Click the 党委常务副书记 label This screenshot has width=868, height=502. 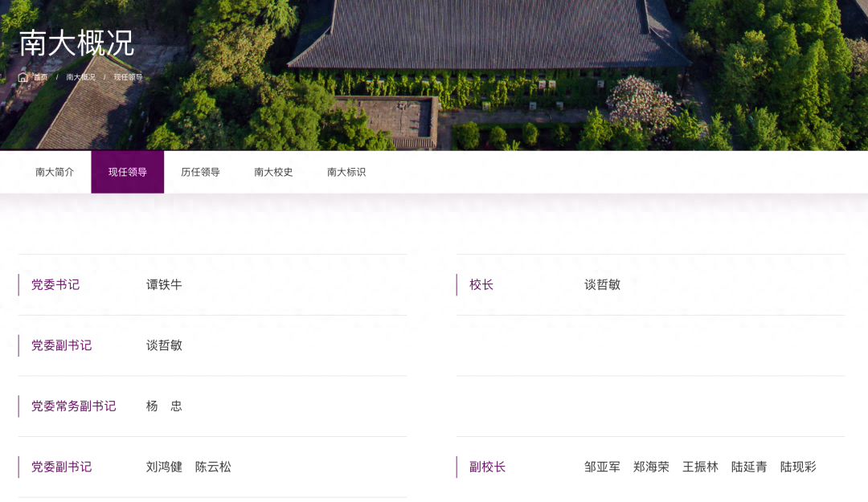(74, 406)
